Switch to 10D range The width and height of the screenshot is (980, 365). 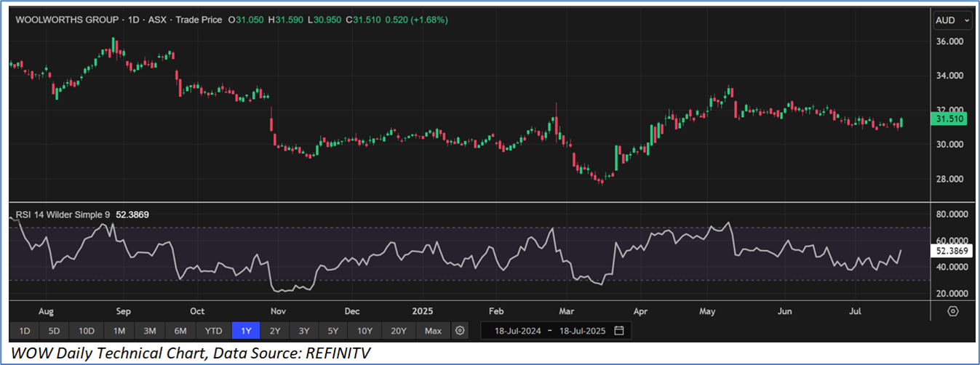tap(87, 331)
